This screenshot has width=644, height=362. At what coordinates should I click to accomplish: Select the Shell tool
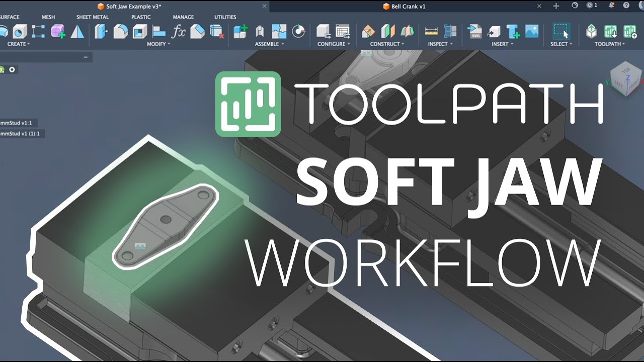tap(139, 32)
